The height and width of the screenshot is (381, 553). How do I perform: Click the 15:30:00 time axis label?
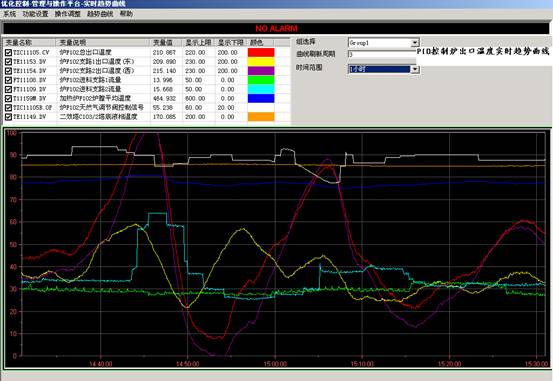(537, 364)
